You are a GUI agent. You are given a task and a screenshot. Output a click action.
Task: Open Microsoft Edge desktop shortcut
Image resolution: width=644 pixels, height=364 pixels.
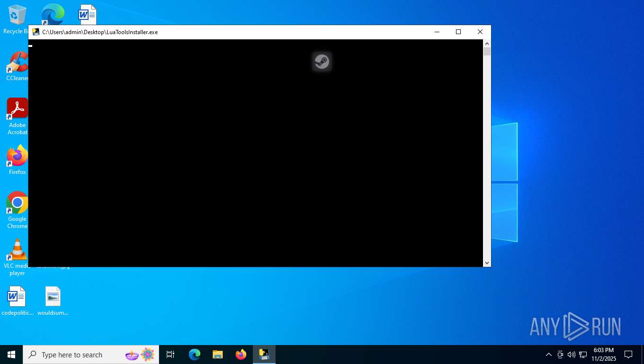pyautogui.click(x=53, y=14)
